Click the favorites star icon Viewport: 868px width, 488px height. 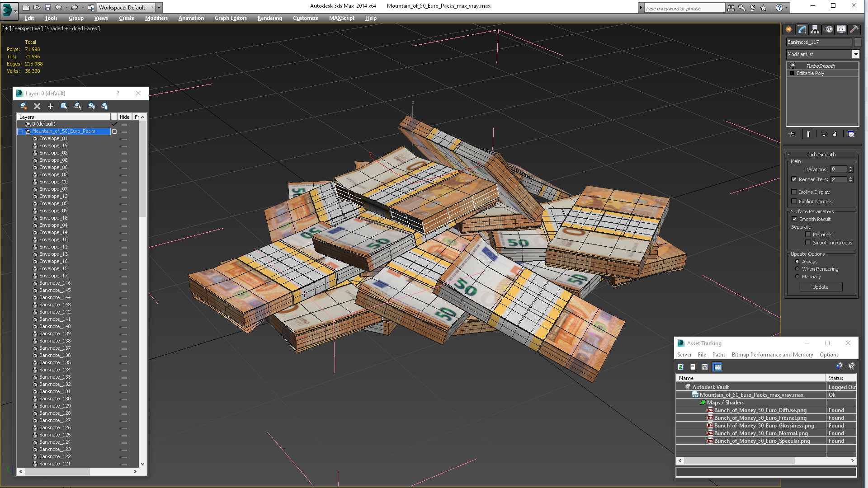(x=764, y=8)
